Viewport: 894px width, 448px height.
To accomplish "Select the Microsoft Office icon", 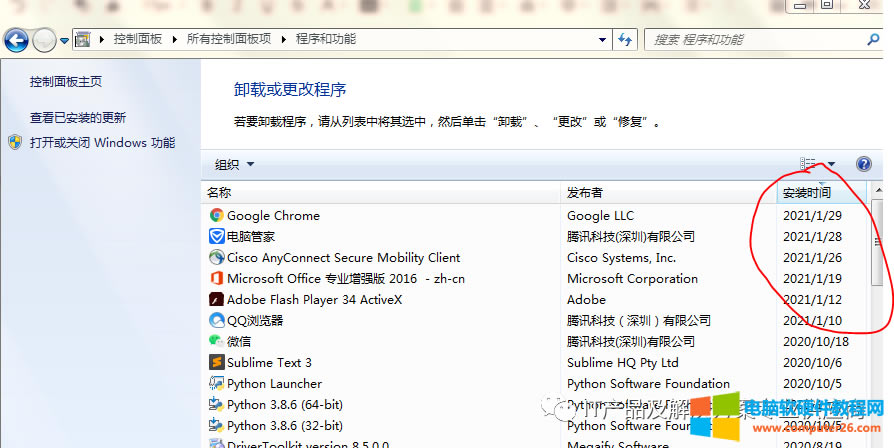I will [216, 278].
